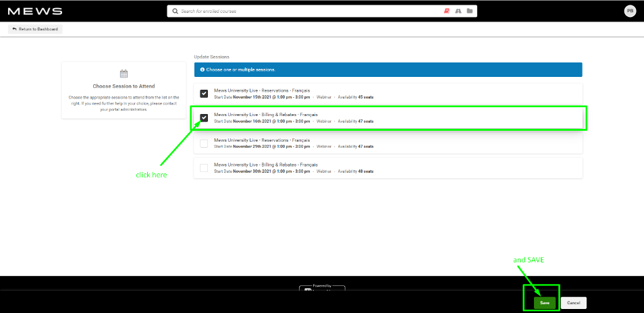Click Return to Dashboard button
Image resolution: width=644 pixels, height=313 pixels.
(35, 29)
